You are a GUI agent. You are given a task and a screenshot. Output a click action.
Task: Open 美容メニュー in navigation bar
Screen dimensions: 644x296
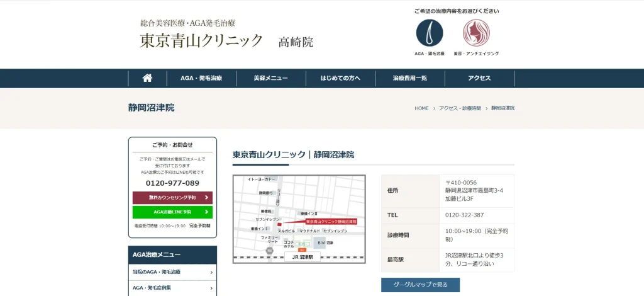tap(270, 78)
